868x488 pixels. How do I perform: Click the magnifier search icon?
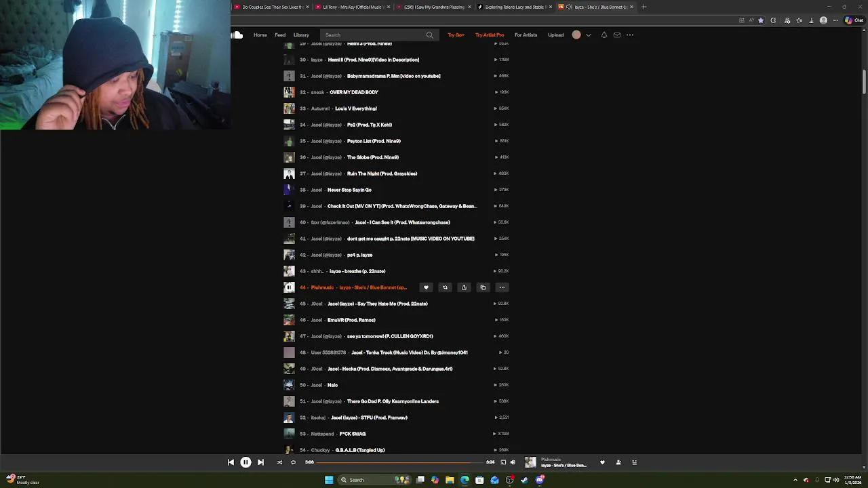(429, 35)
